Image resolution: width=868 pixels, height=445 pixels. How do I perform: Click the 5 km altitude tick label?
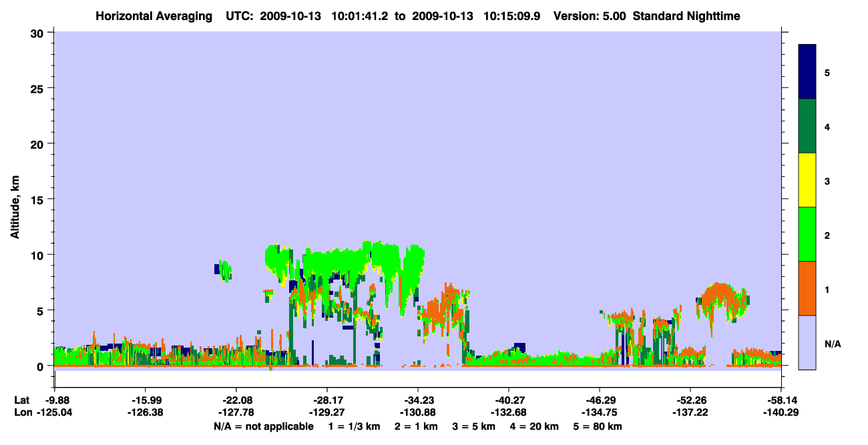pyautogui.click(x=41, y=310)
